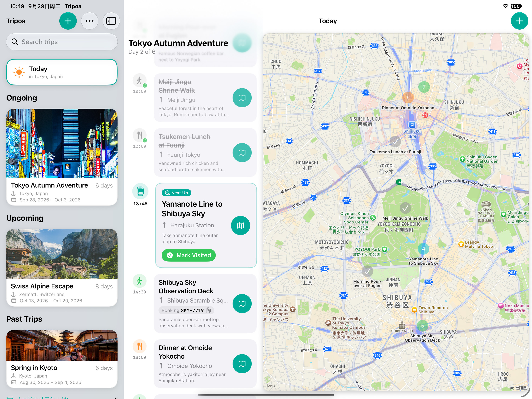The height and width of the screenshot is (399, 532).
Task: Show Meiji Jingu Shrine Walk on map
Action: 242,98
